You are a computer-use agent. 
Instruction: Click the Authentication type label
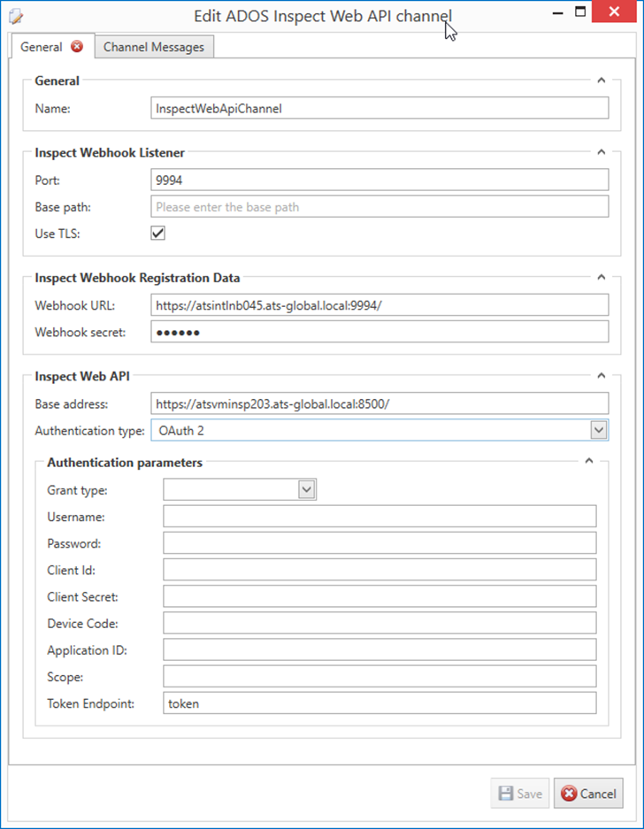click(x=89, y=431)
